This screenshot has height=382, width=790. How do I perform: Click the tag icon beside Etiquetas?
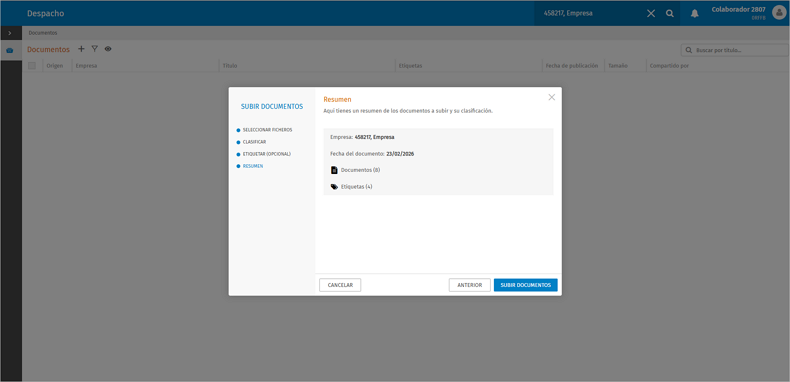point(334,187)
